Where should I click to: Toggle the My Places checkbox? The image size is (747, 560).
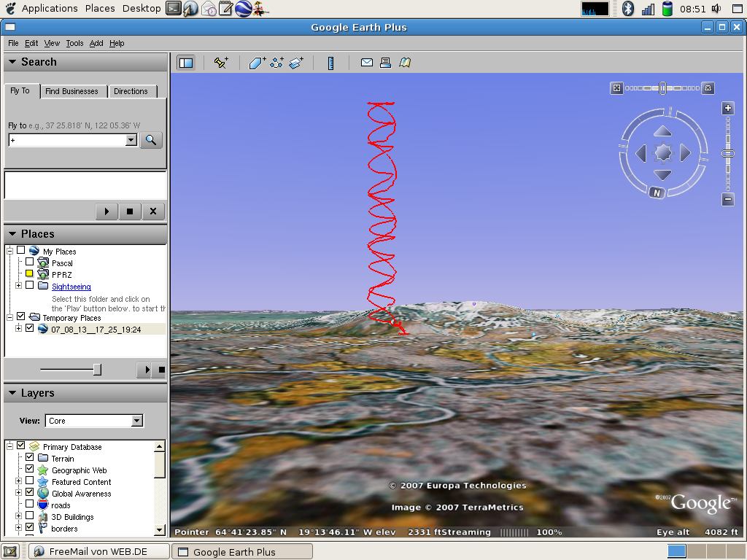[x=20, y=250]
